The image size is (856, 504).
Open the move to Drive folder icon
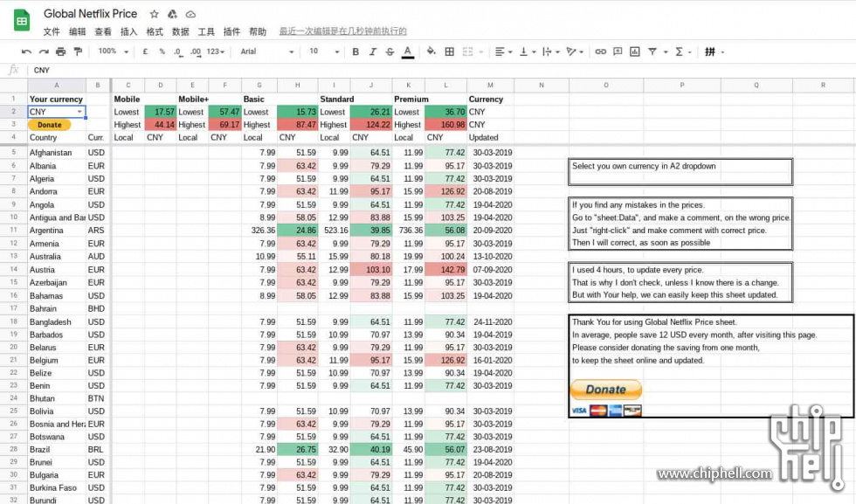(x=172, y=14)
